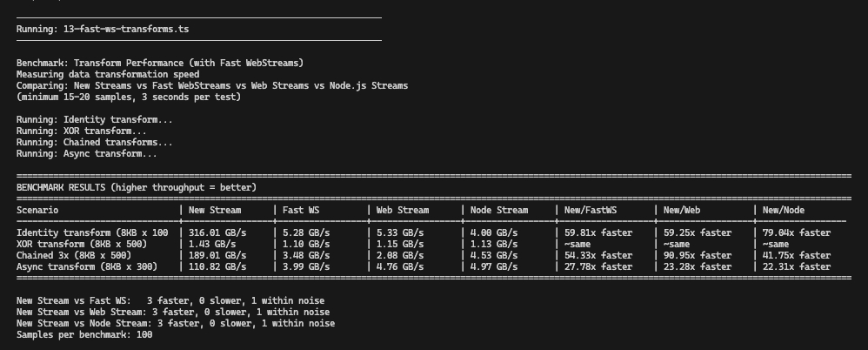
Task: Click the Scenario column header
Action: 40,211
